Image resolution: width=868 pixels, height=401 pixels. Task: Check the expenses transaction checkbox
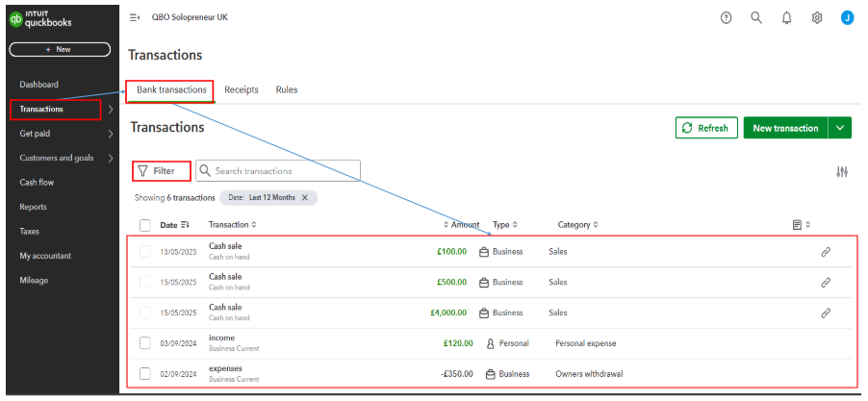click(x=145, y=373)
